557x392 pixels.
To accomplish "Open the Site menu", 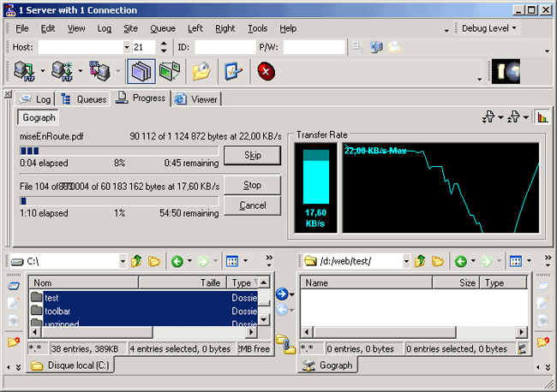I will click(131, 28).
